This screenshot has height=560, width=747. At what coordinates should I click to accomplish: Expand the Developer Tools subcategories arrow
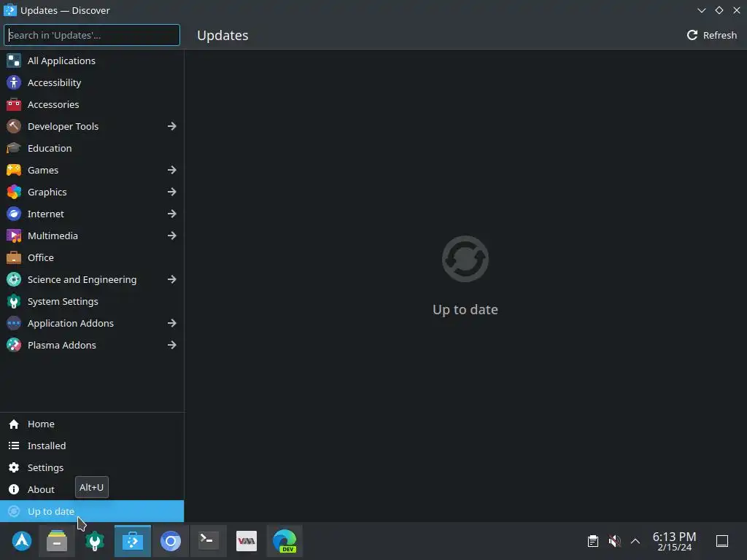tap(172, 126)
